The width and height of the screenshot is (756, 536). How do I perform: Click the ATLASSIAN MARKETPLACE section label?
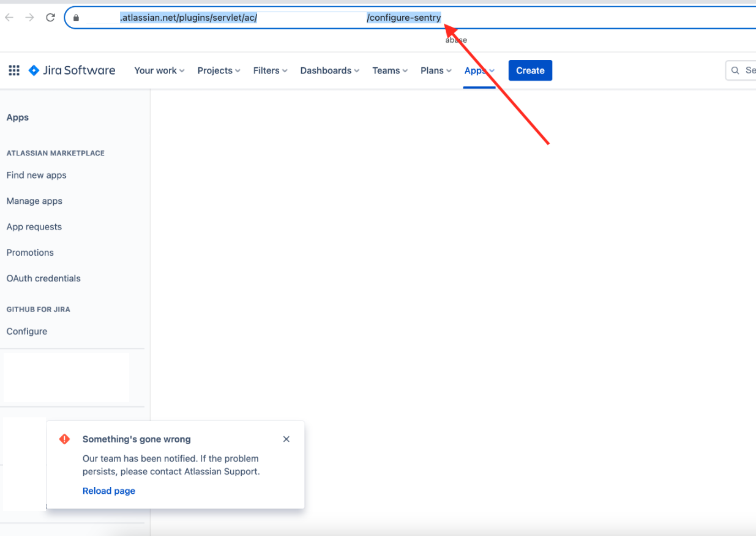[x=56, y=153]
